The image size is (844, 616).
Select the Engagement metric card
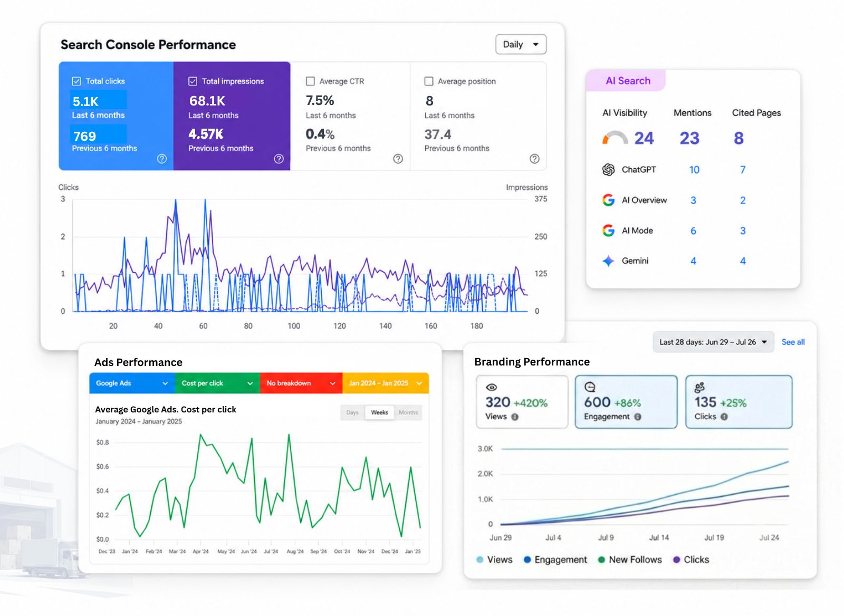tap(626, 402)
